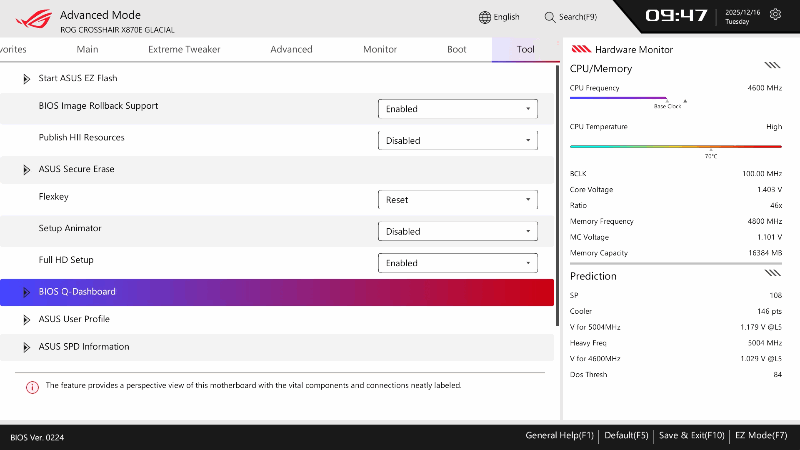Image resolution: width=800 pixels, height=450 pixels.
Task: Click Core Voltage value 1.403 V
Action: 769,189
